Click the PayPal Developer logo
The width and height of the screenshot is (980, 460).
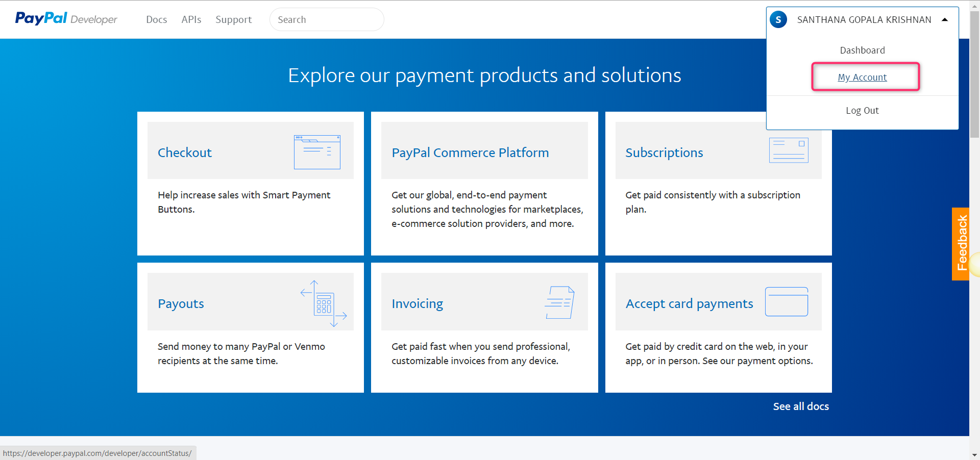point(66,19)
